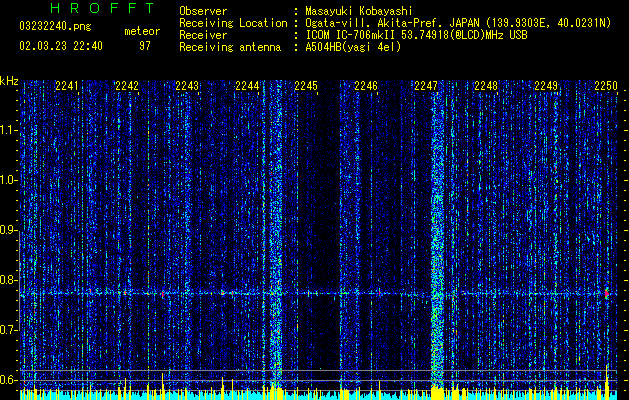Click the 1.1 frequency axis label

tap(8, 130)
